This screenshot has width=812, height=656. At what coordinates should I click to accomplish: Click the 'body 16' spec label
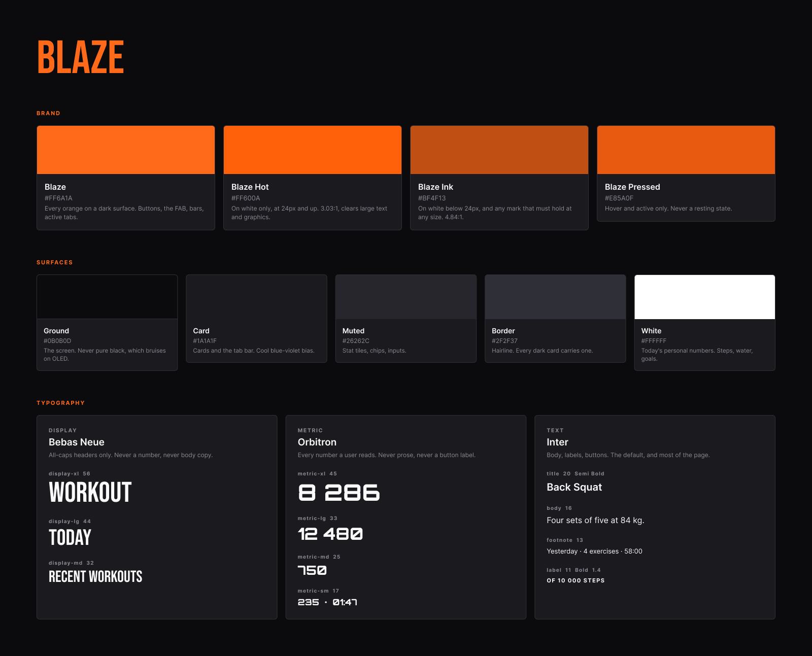coord(559,508)
